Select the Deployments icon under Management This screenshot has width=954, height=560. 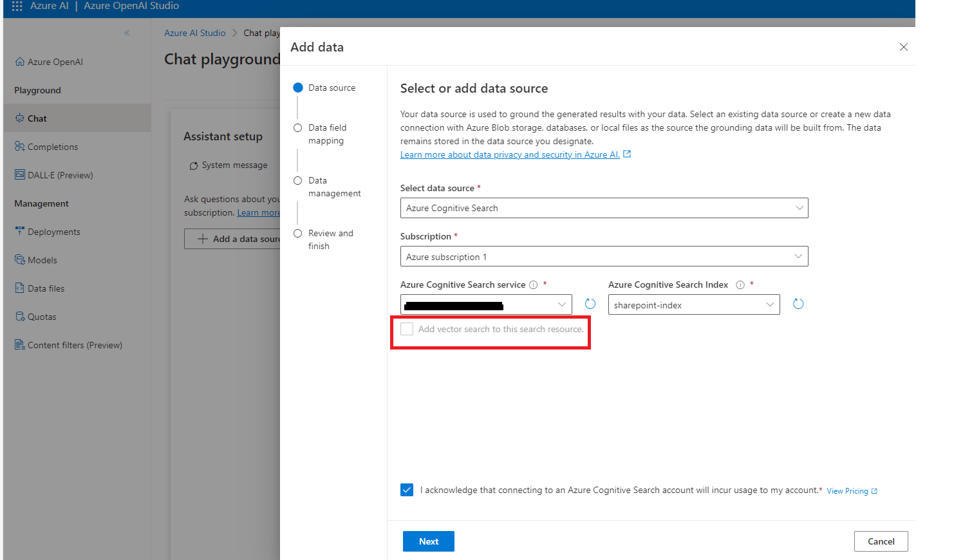coord(19,231)
